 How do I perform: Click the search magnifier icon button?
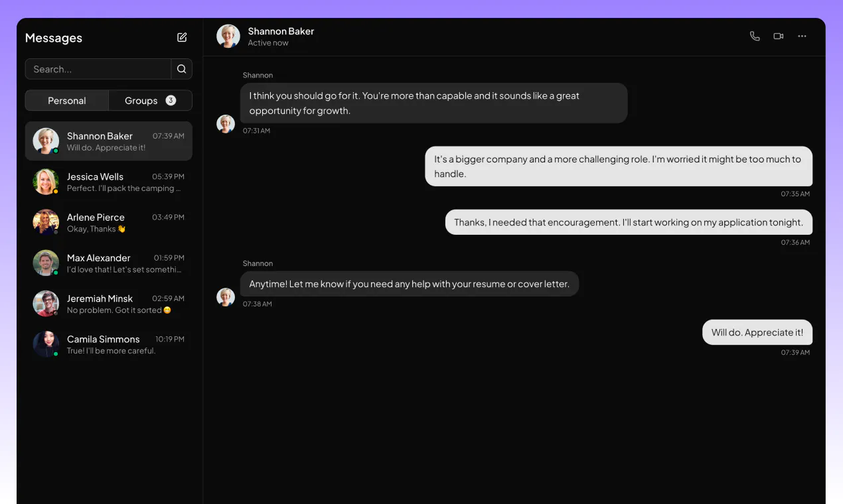pos(182,69)
